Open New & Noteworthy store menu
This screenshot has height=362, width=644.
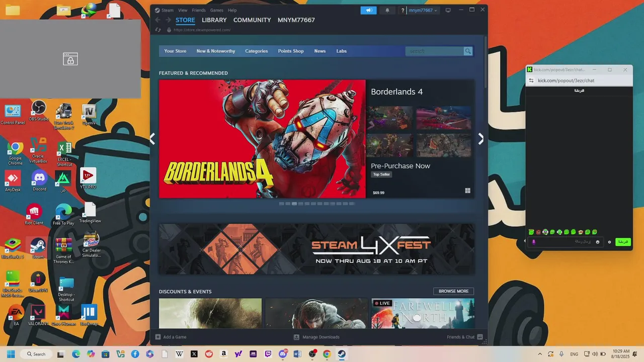point(216,51)
